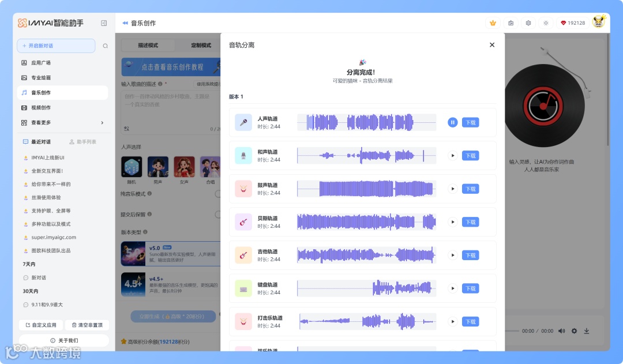Select 音乐创作 in the sidebar

62,93
